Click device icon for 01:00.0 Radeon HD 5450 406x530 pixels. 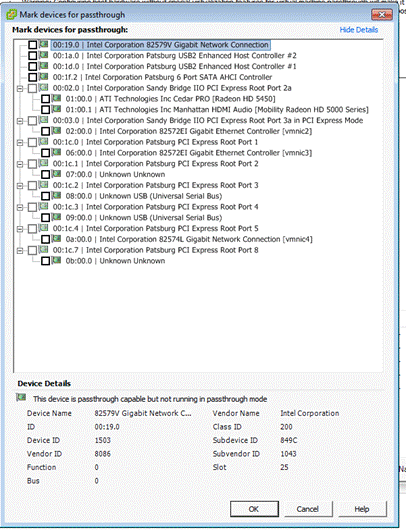(56, 98)
